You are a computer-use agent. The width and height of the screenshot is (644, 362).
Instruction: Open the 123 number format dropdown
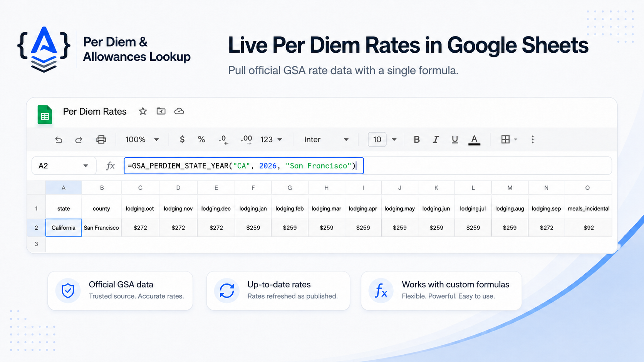(x=271, y=139)
